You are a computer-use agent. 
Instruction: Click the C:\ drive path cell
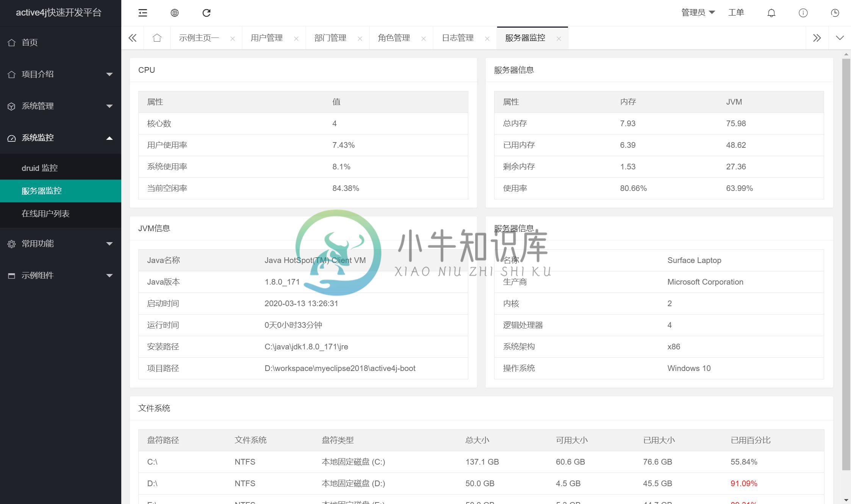point(152,462)
